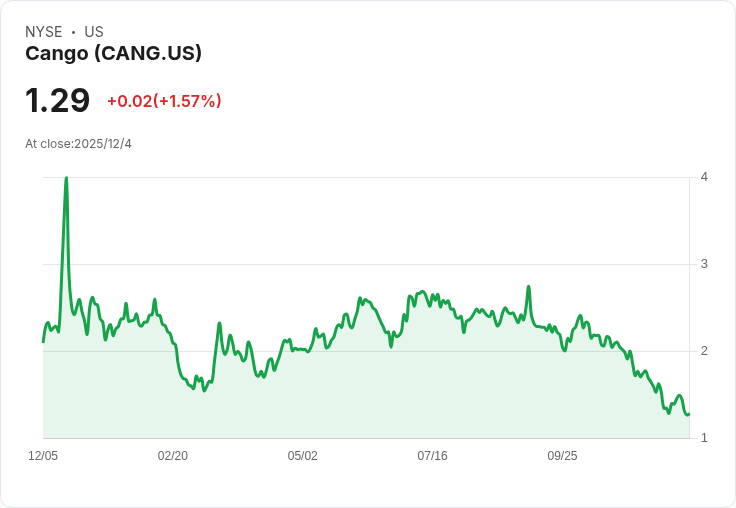Click the sharp price spike just before 09/25
The height and width of the screenshot is (508, 736).
[x=529, y=286]
